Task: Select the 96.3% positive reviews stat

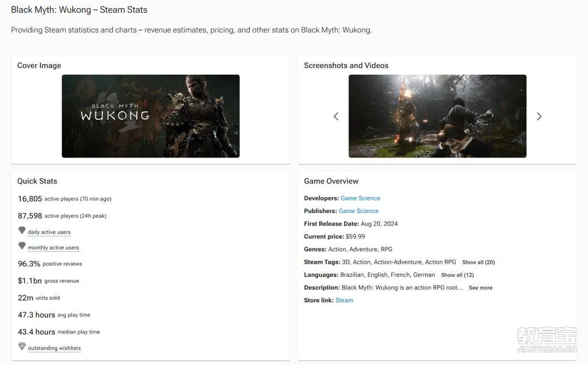Action: [50, 264]
